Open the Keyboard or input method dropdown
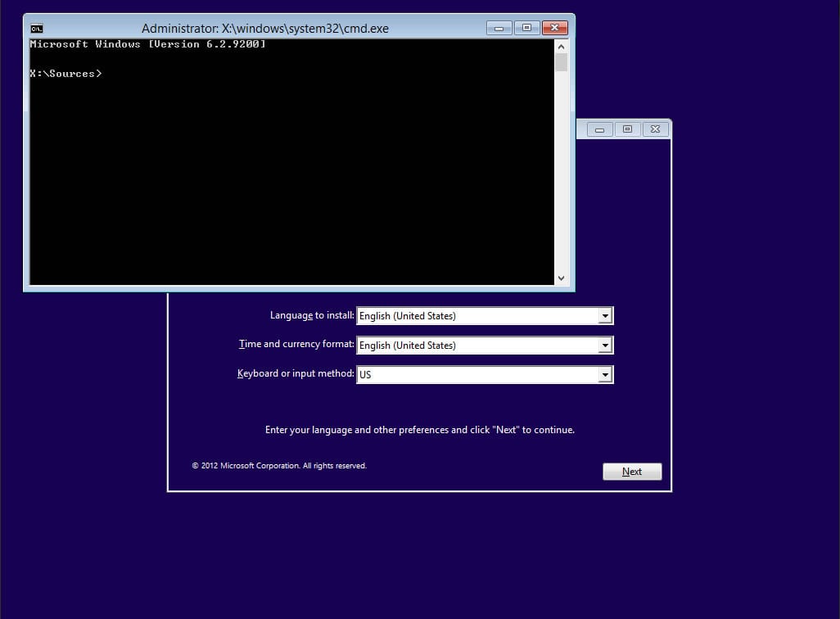The height and width of the screenshot is (619, 840). pyautogui.click(x=606, y=374)
